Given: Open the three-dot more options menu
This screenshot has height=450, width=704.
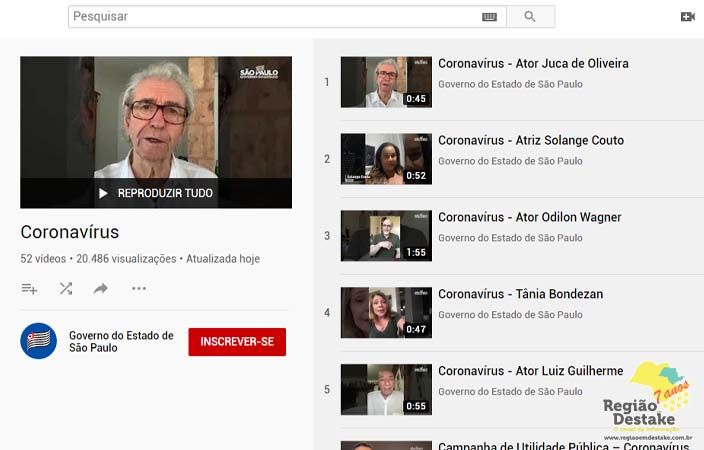Looking at the screenshot, I should coord(139,288).
